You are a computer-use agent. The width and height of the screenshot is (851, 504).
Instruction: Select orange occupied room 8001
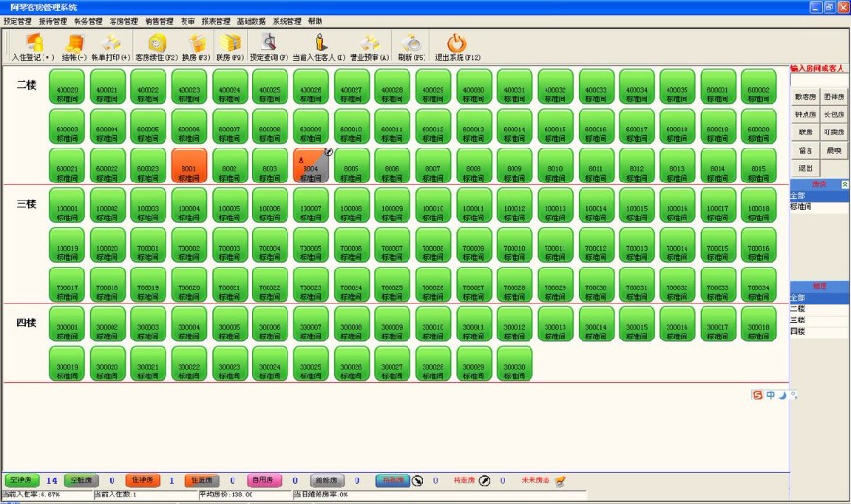point(189,165)
